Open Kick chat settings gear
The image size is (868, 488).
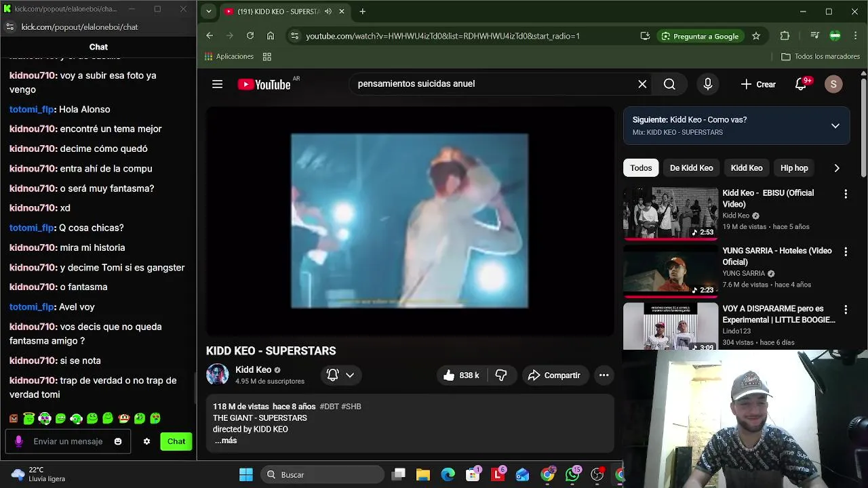point(146,441)
